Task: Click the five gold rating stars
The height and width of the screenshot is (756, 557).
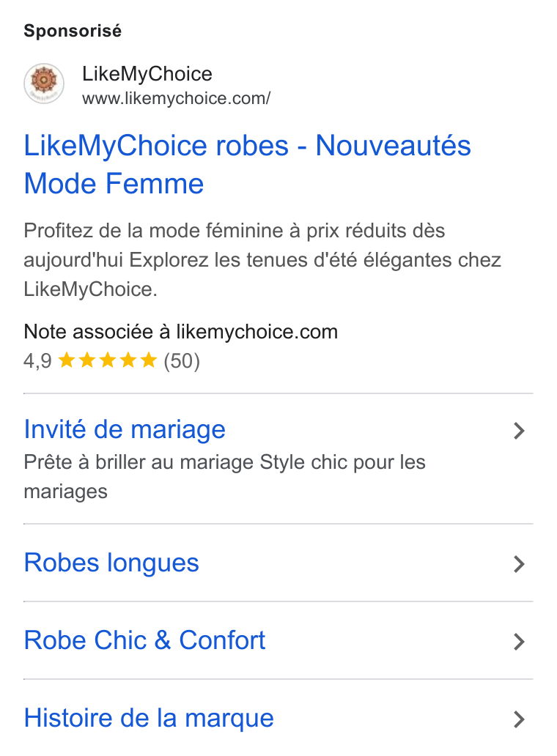Action: click(x=108, y=360)
